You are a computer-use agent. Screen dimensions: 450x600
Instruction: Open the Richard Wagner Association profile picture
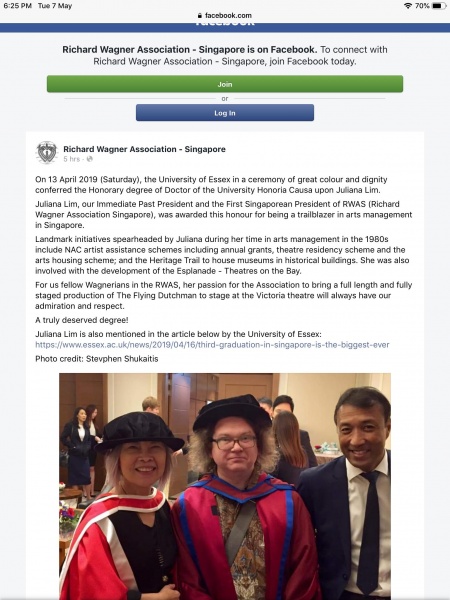click(47, 152)
